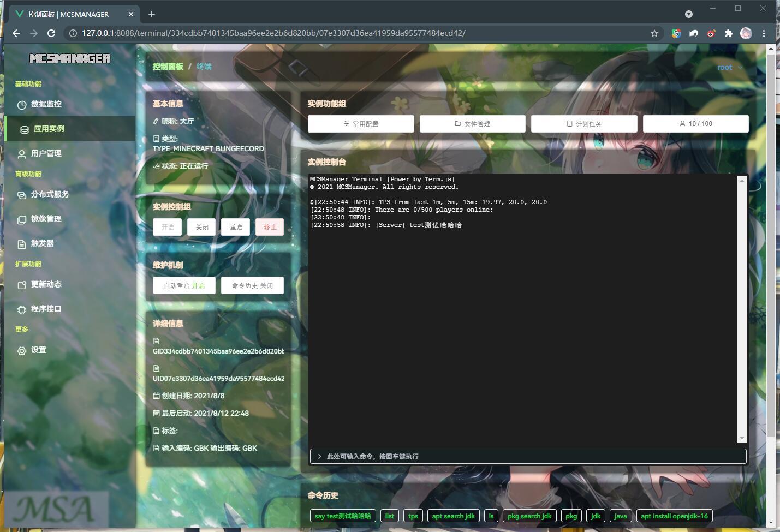The image size is (780, 532).
Task: Open 常用配置 button
Action: [361, 124]
